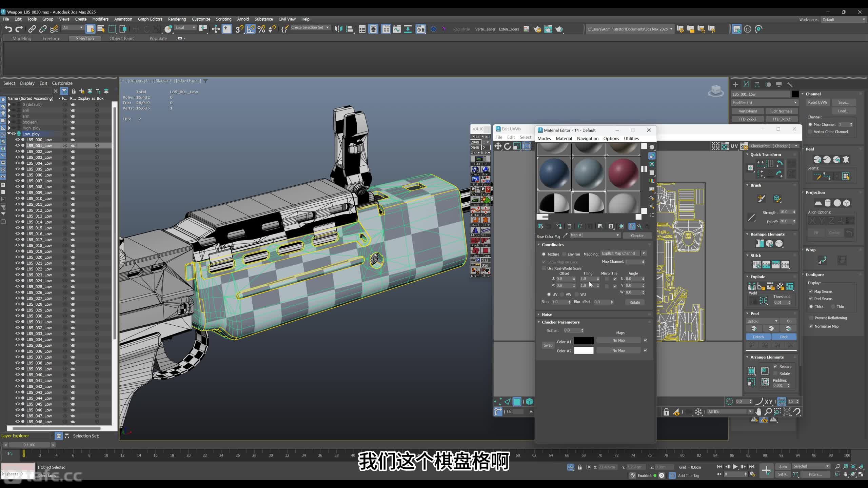The height and width of the screenshot is (488, 868).
Task: Click the Checker map type button
Action: coord(637,236)
